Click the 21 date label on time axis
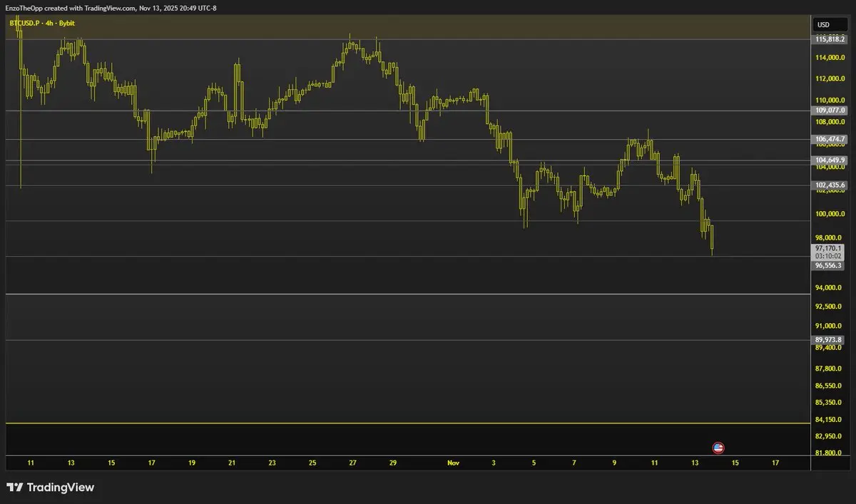 [x=232, y=463]
